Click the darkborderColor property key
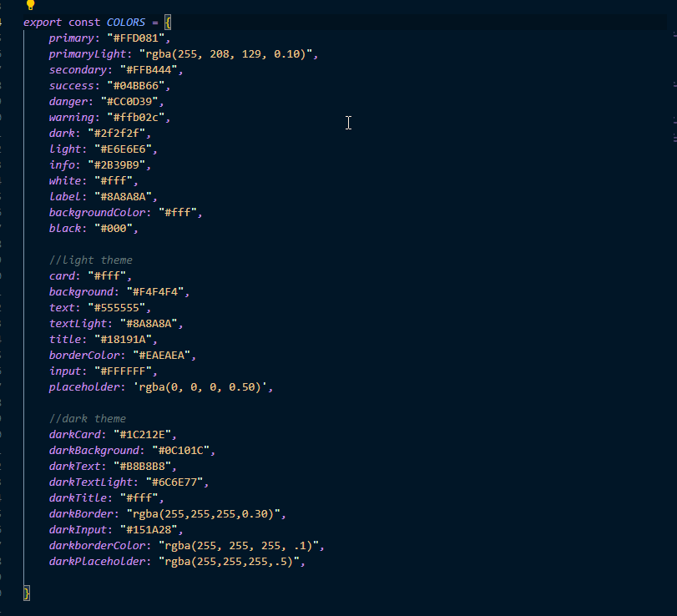677x616 pixels. click(100, 546)
